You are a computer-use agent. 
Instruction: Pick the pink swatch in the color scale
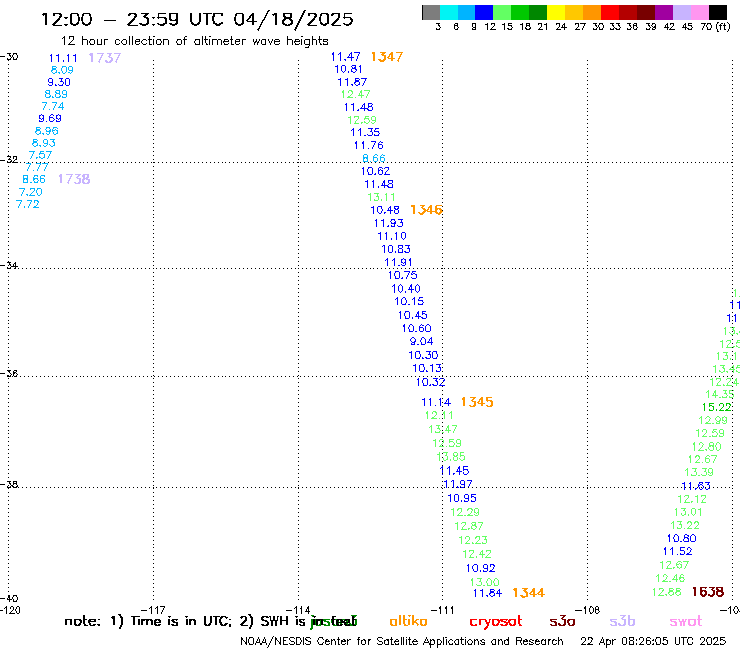point(700,12)
